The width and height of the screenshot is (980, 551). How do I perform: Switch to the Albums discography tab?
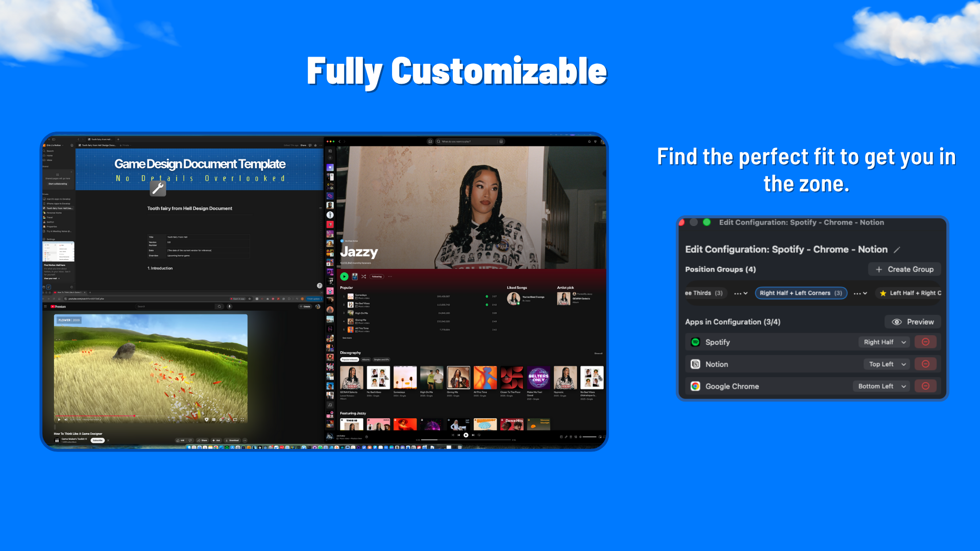366,360
